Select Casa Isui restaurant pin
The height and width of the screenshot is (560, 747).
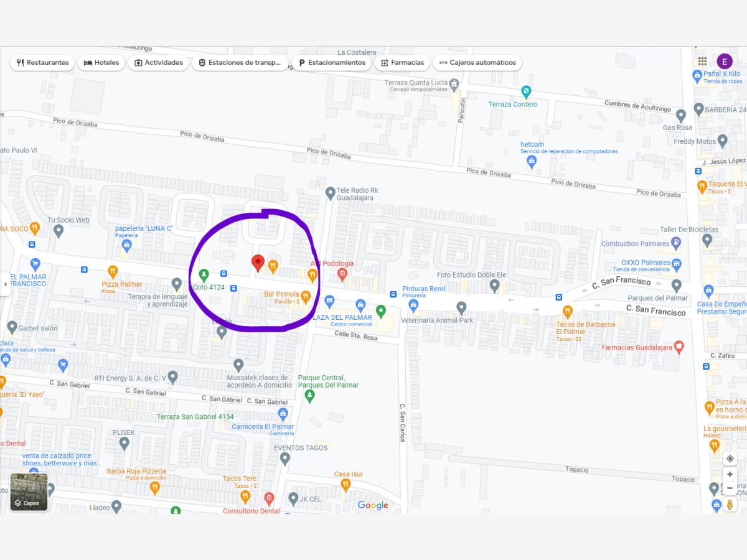pos(346,485)
